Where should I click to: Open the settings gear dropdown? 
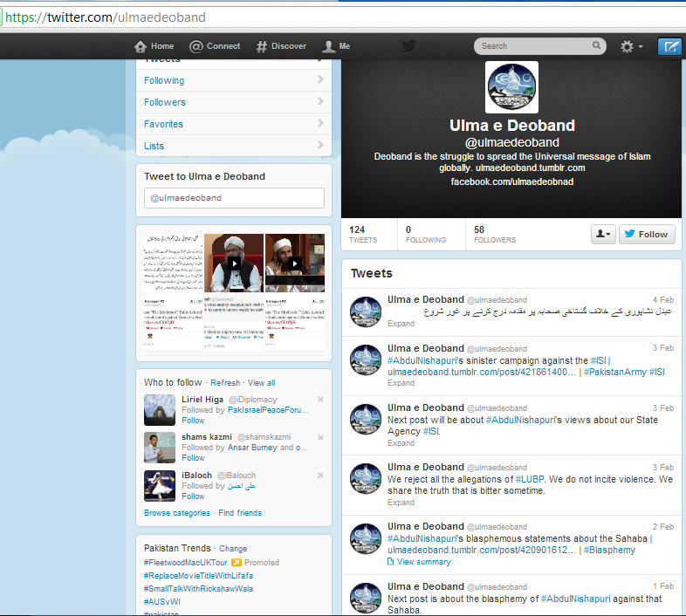(631, 46)
